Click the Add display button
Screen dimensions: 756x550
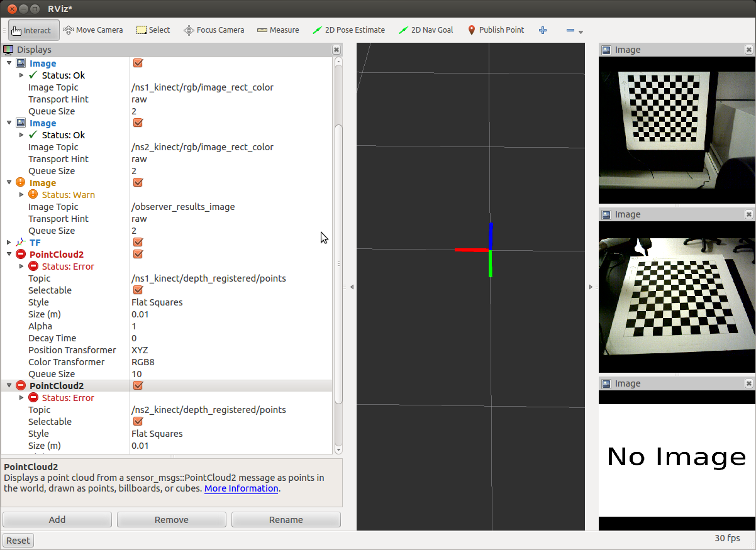pos(57,520)
